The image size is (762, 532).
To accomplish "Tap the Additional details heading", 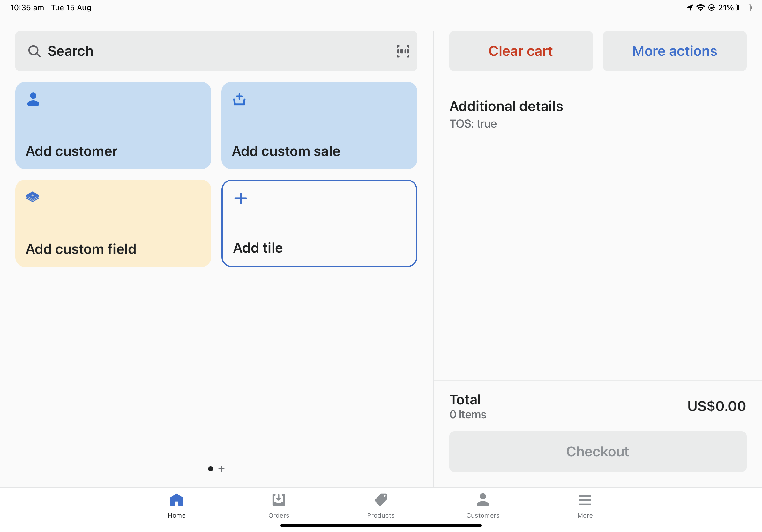I will click(x=506, y=106).
